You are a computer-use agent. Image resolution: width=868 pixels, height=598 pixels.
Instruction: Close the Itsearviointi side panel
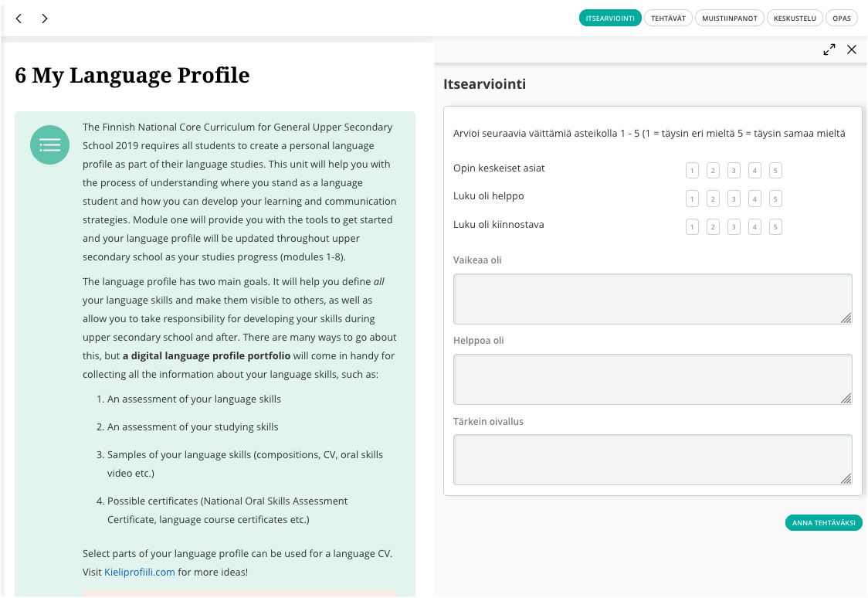(x=852, y=49)
